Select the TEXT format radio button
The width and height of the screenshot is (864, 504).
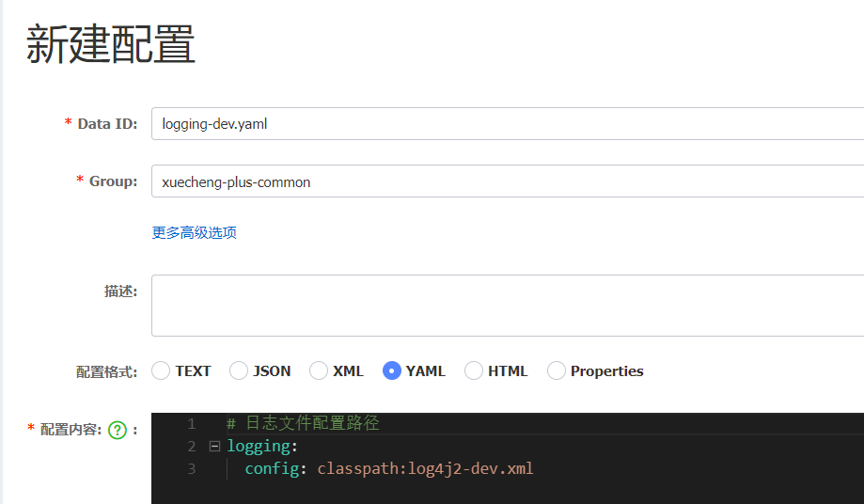point(161,371)
